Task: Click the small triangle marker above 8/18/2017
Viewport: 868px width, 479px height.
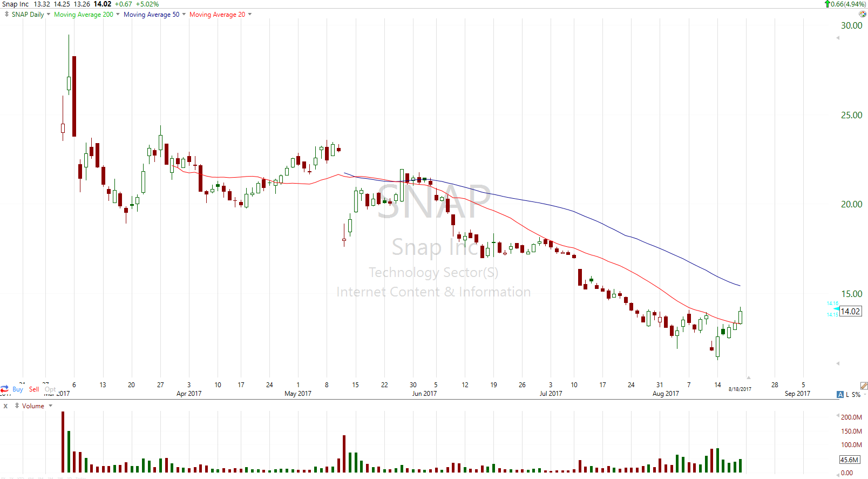Action: point(748,377)
